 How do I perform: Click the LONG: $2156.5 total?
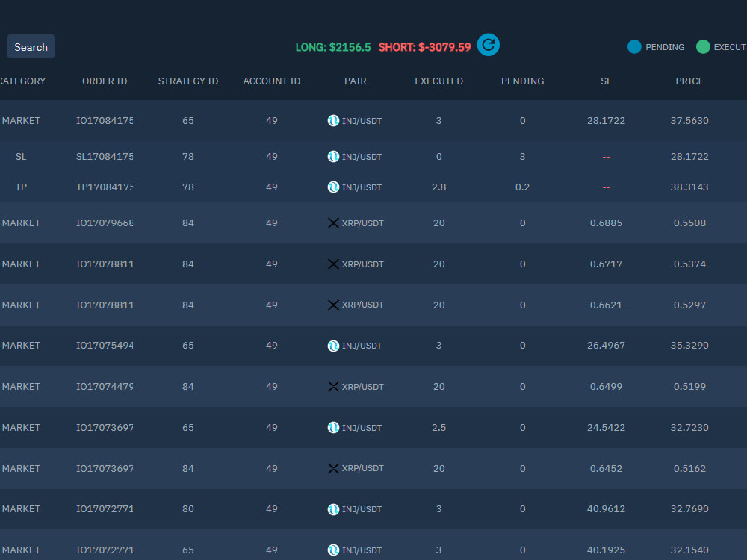click(x=333, y=47)
